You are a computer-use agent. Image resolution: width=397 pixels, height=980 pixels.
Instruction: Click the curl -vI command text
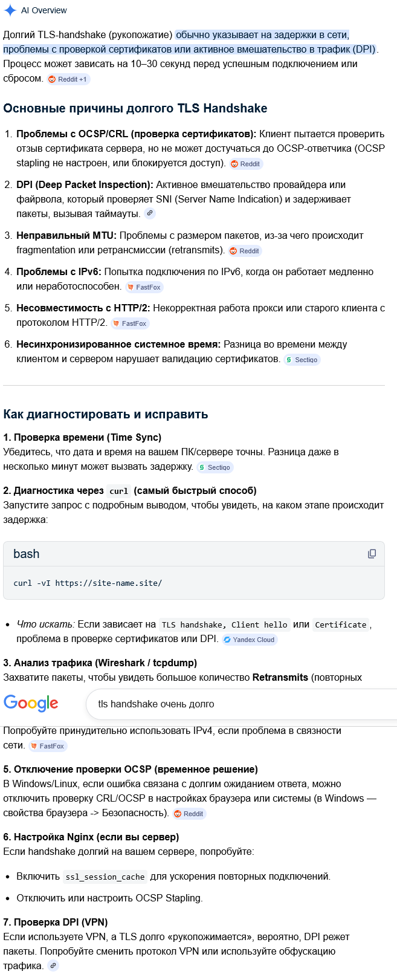tap(88, 583)
